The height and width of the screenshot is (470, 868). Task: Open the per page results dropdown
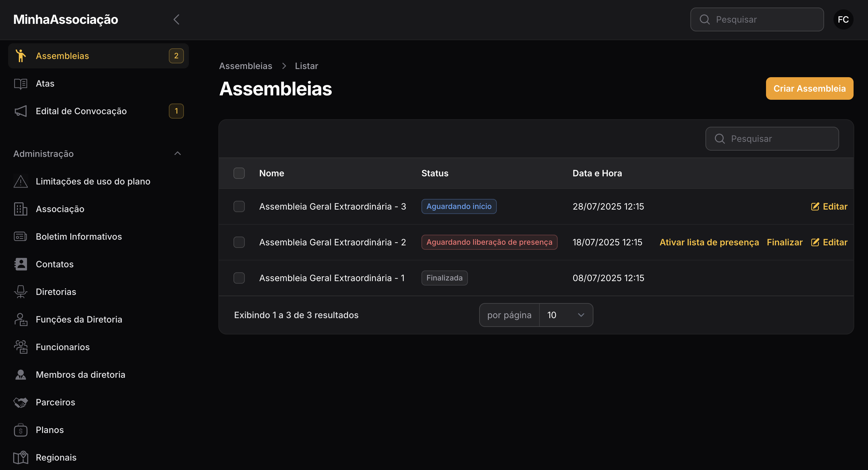(566, 315)
